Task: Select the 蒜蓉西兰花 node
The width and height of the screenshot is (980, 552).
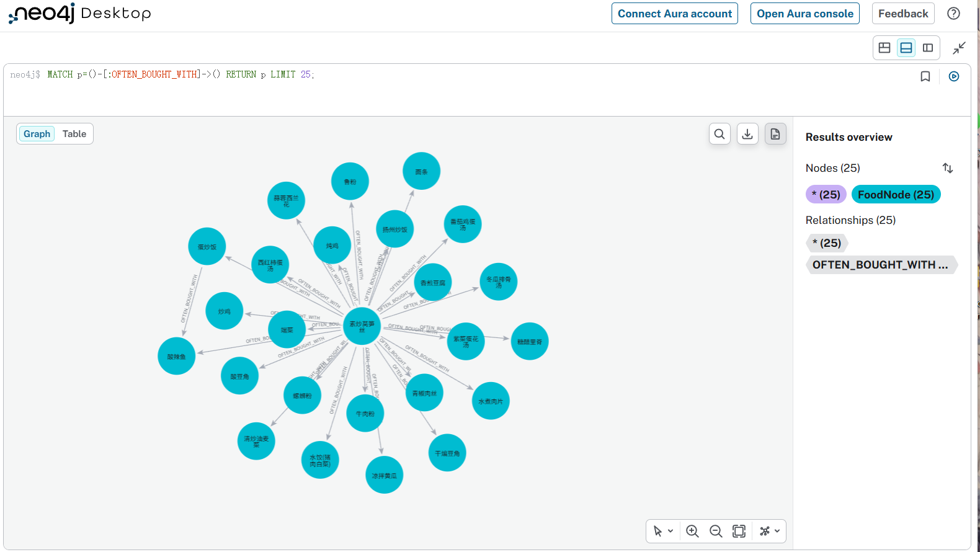Action: (286, 200)
